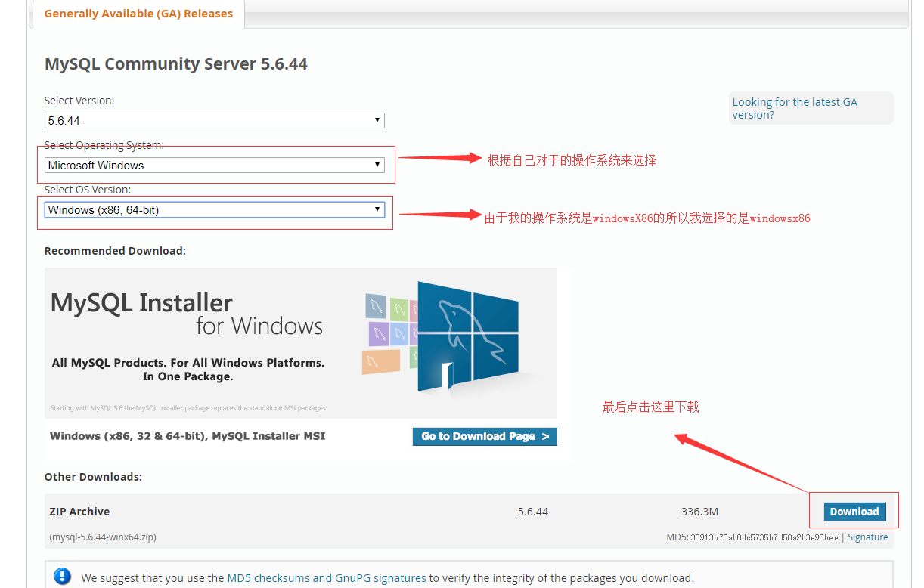This screenshot has width=924, height=588.
Task: Click the Other Downloads label
Action: (93, 477)
